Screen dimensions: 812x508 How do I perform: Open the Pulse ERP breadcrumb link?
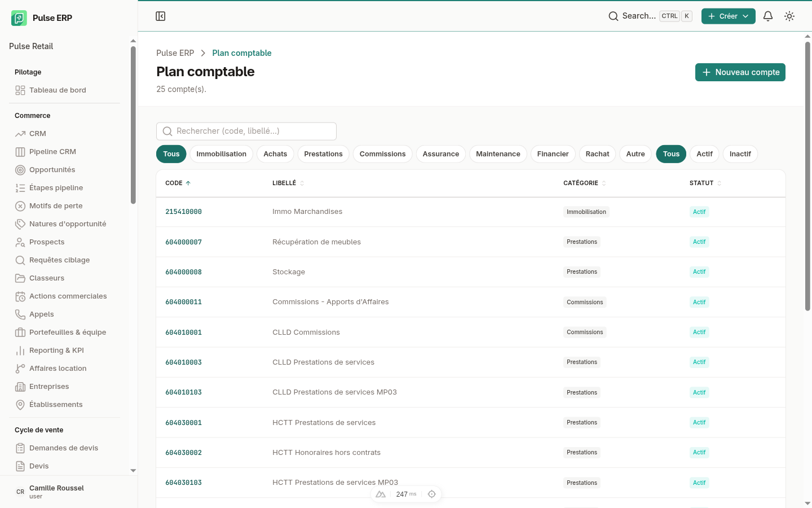[175, 53]
